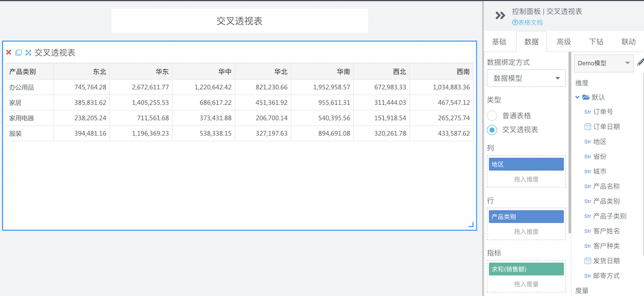Open the 数据绑定方式 dropdown showing 数据模型
The height and width of the screenshot is (296, 644).
pyautogui.click(x=526, y=78)
